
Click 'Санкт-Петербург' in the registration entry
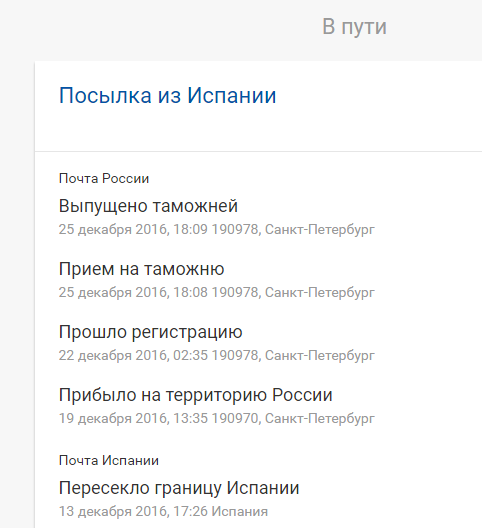point(320,355)
